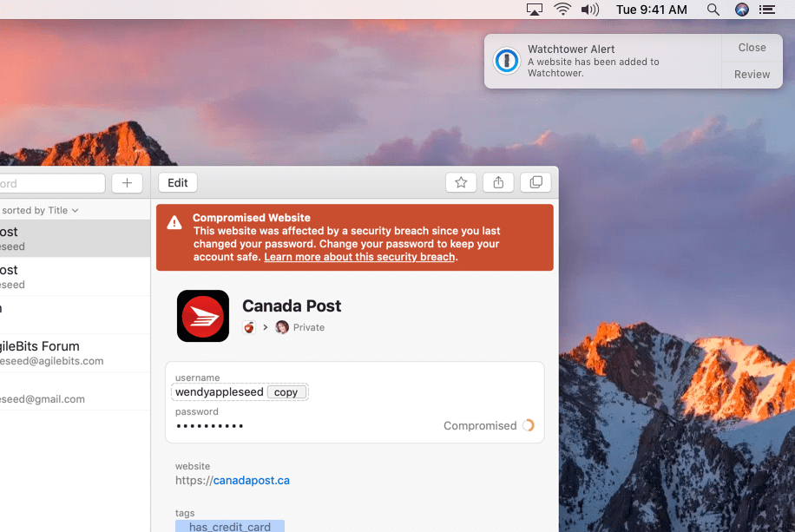This screenshot has width=795, height=532.
Task: Open the Learn more about this security breach link
Action: point(358,256)
